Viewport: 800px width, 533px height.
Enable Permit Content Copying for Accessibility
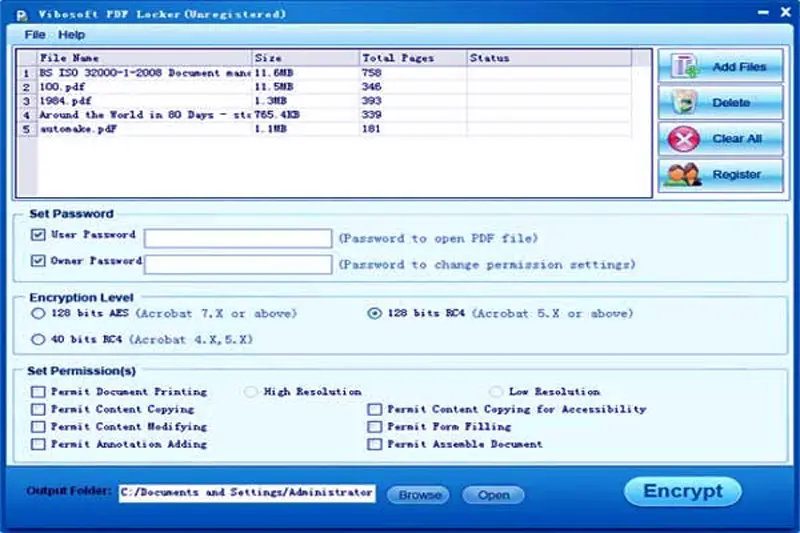coord(374,409)
